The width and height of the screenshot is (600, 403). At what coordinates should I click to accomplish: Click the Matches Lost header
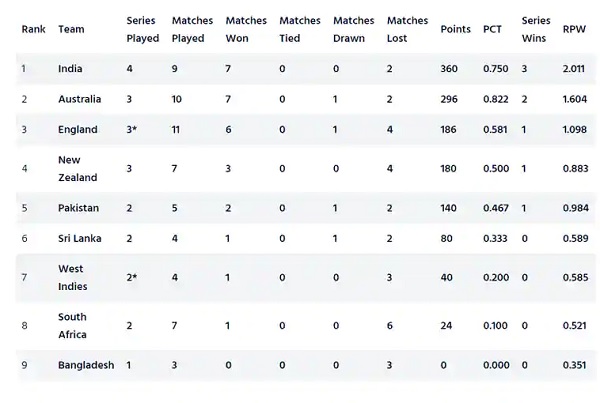408,29
